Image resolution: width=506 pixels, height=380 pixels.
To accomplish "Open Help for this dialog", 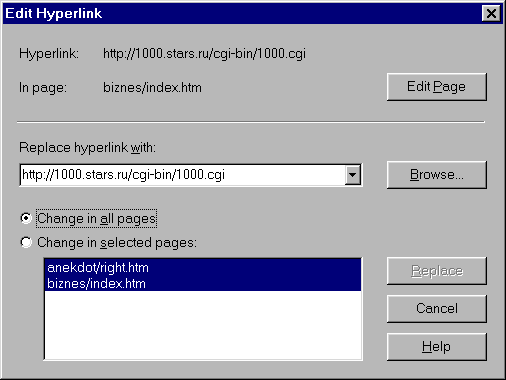I will tap(437, 347).
